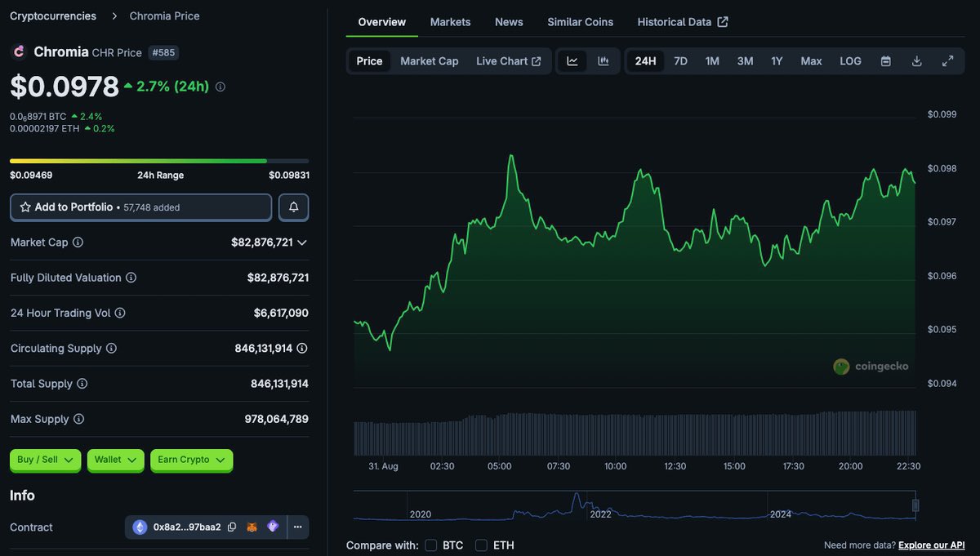Toggle BTC comparison checkbox

[x=432, y=545]
